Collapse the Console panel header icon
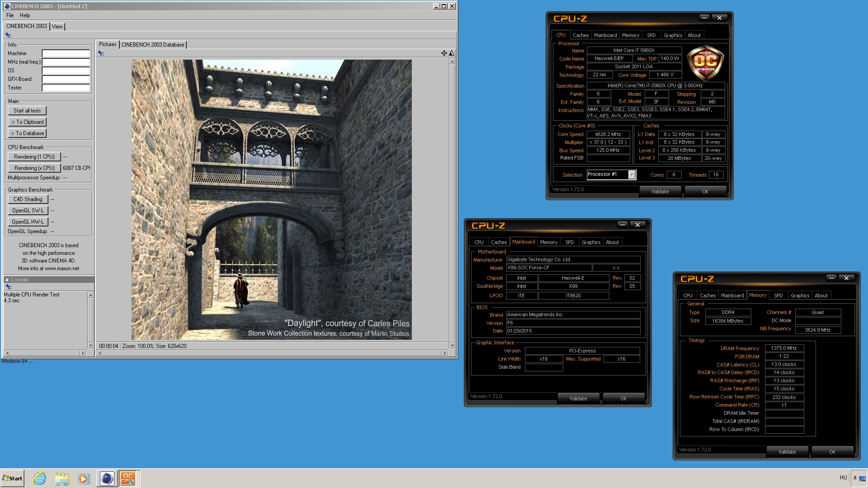Image resolution: width=868 pixels, height=488 pixels. 7,280
